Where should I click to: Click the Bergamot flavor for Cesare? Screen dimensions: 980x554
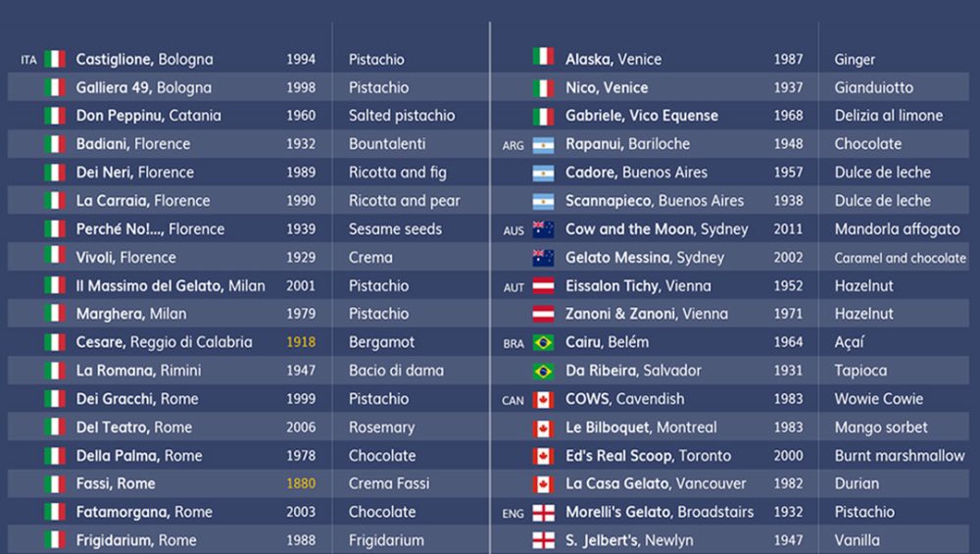tap(381, 343)
